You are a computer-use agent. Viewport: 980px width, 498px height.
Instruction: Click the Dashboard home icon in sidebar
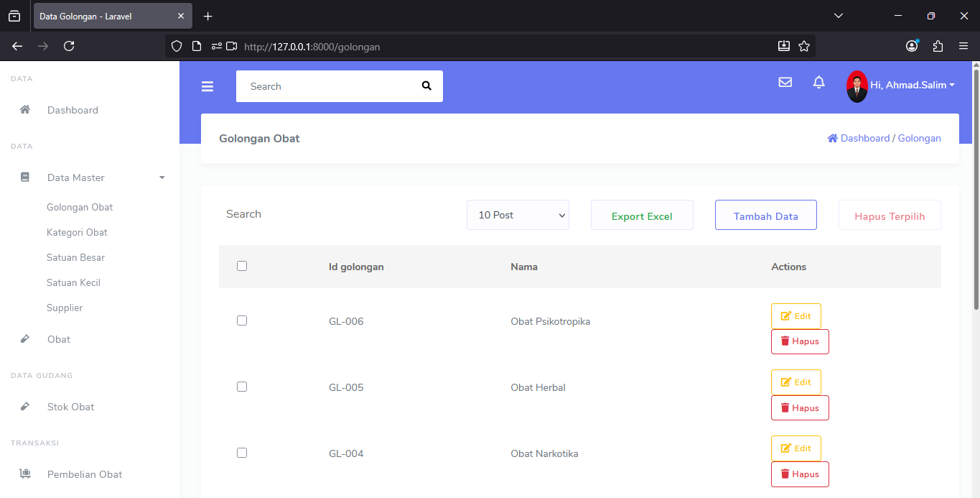point(25,110)
